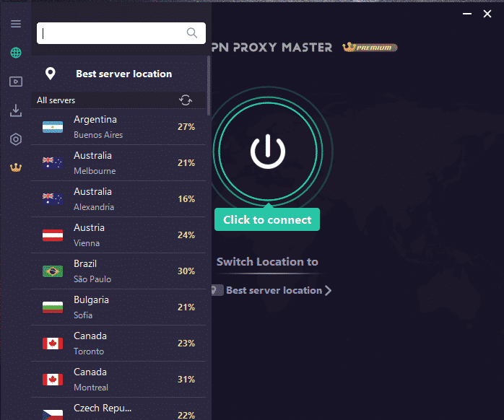This screenshot has height=420, width=504.
Task: Click the search magnifier icon
Action: (x=192, y=32)
